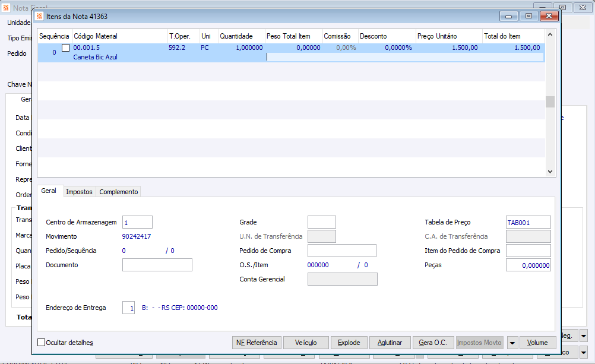
Task: Click the NF Referência button
Action: click(257, 343)
